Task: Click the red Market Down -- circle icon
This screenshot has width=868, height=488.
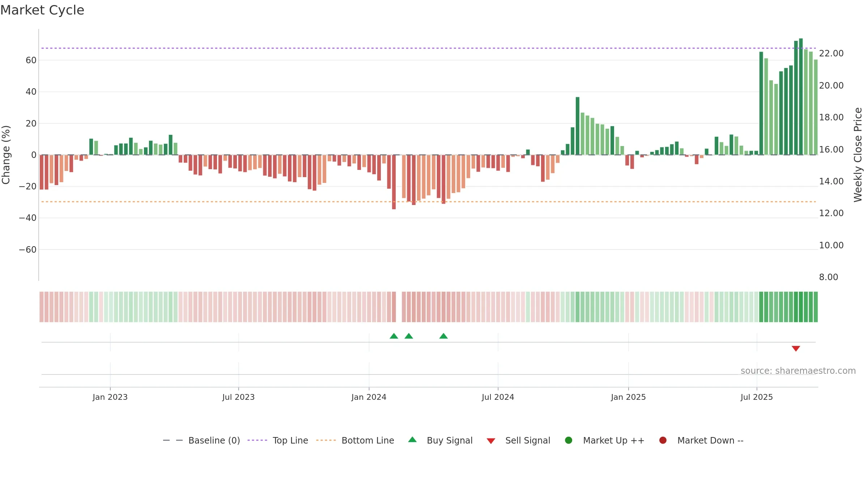Action: pos(663,440)
